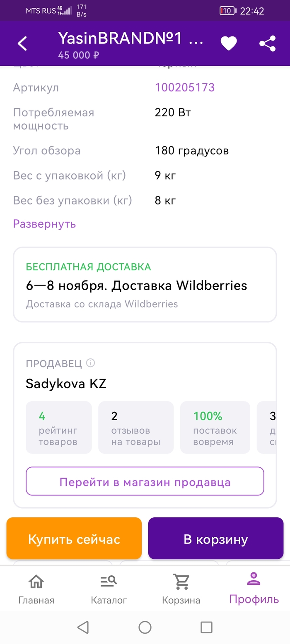This screenshot has width=290, height=644.
Task: Open Перейти в магазин продавца
Action: [x=145, y=482]
